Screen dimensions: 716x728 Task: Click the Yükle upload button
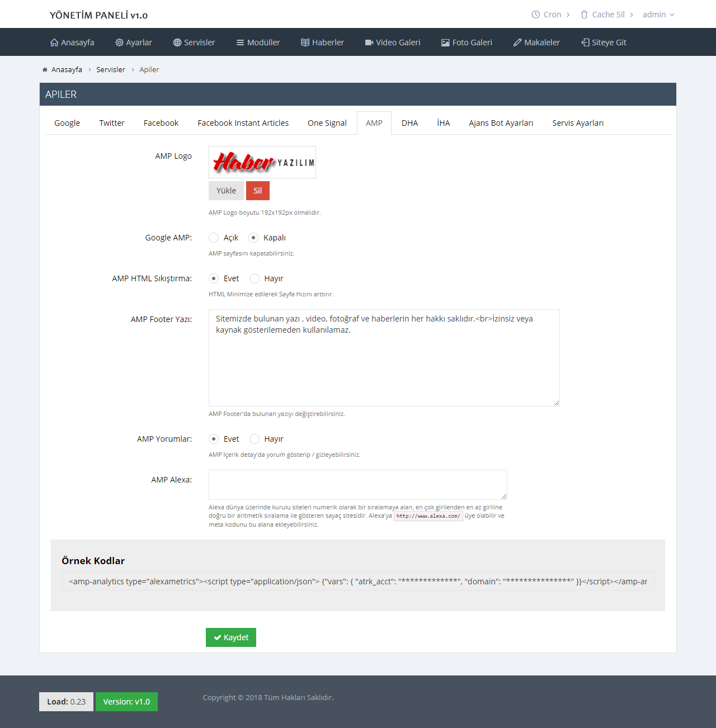(227, 191)
